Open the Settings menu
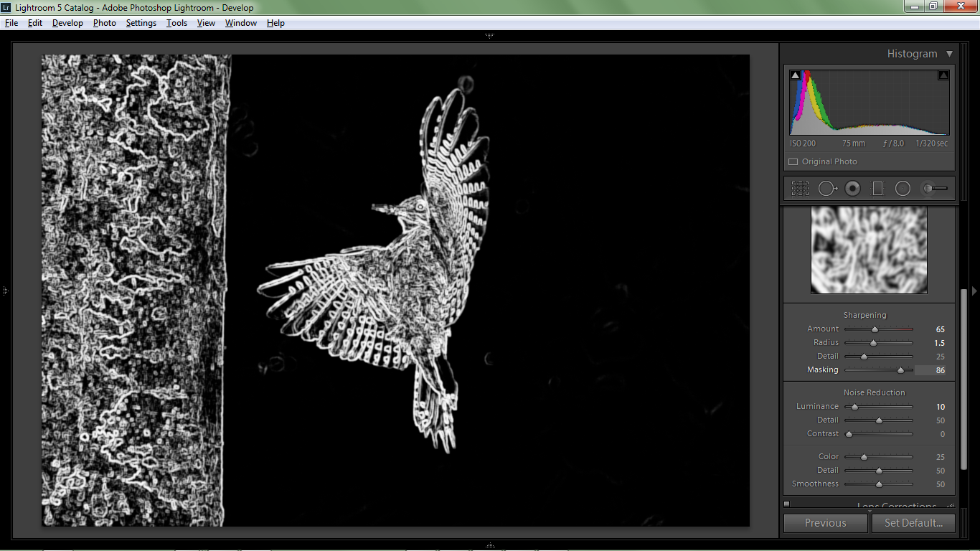Viewport: 980px width, 551px height. (x=141, y=23)
